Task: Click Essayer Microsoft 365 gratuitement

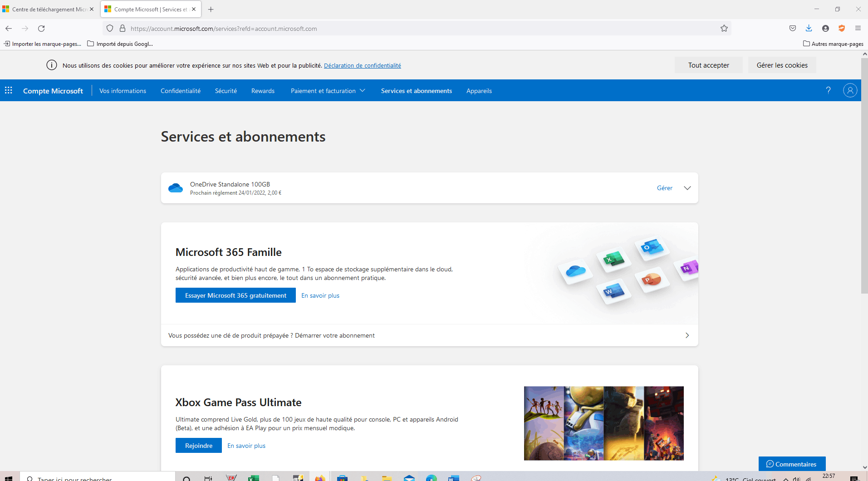Action: tap(235, 295)
